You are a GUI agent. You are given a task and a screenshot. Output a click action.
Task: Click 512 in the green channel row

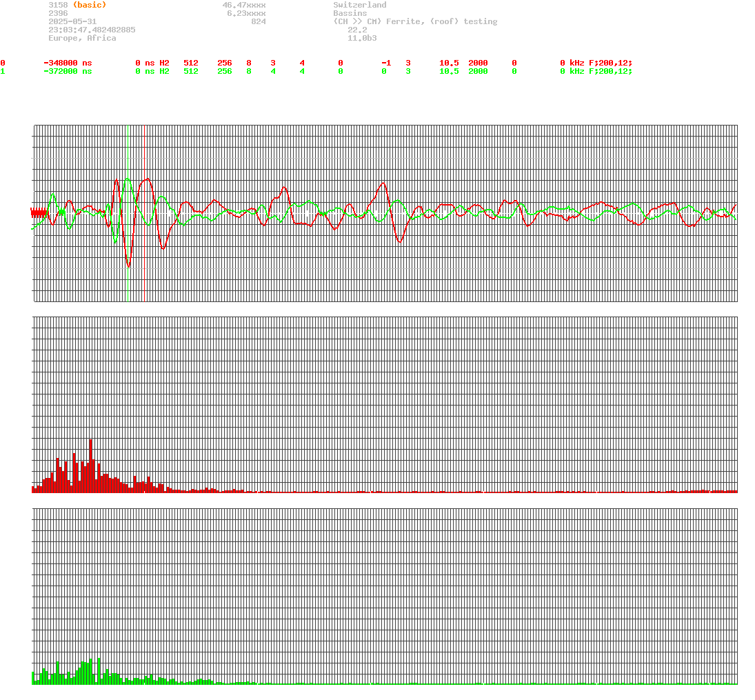[191, 71]
